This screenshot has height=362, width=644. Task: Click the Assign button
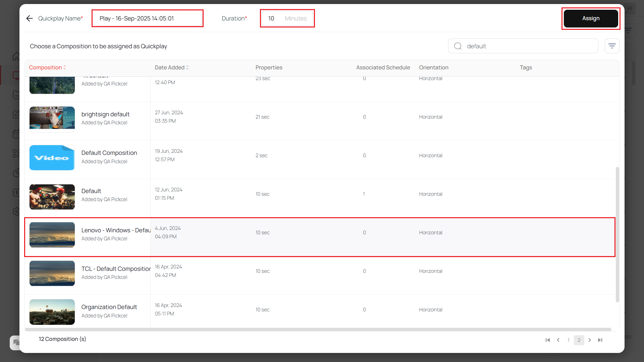click(591, 18)
